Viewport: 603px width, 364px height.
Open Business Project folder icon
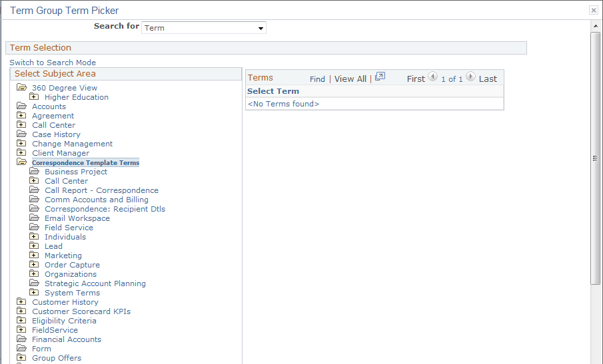[34, 171]
